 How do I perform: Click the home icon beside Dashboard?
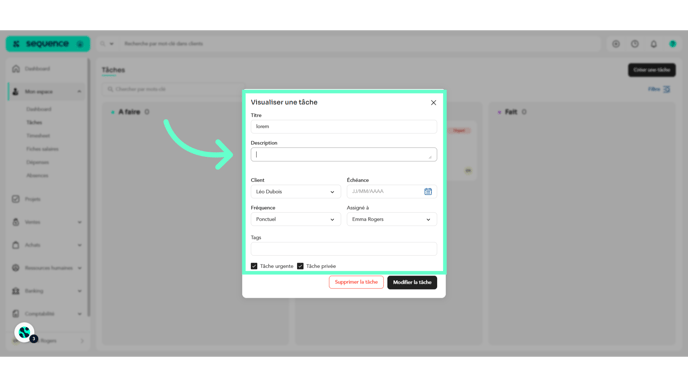pos(16,69)
